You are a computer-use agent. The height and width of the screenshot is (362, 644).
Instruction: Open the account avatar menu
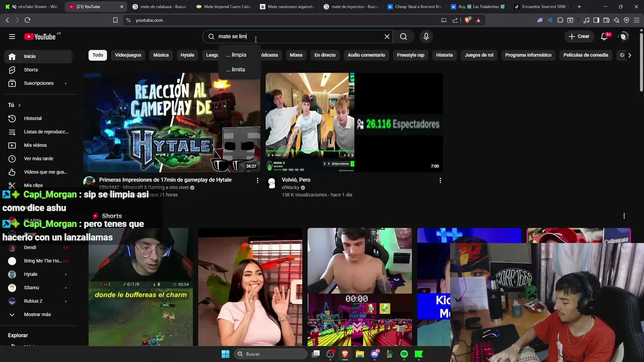click(x=623, y=36)
